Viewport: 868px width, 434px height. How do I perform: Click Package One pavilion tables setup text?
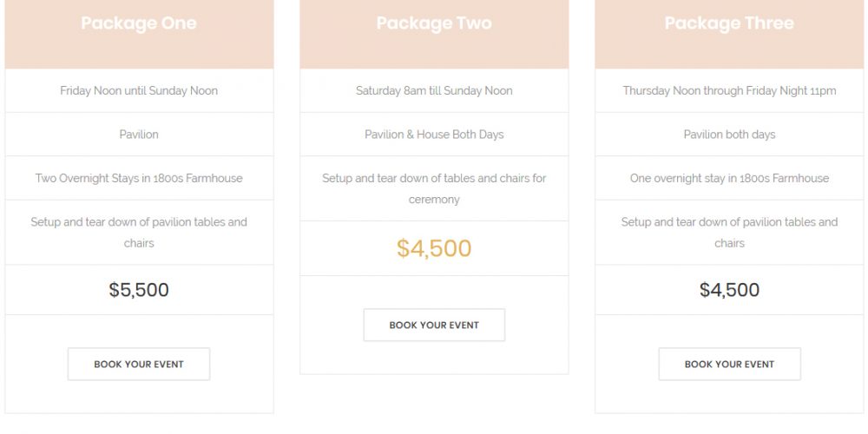(139, 233)
